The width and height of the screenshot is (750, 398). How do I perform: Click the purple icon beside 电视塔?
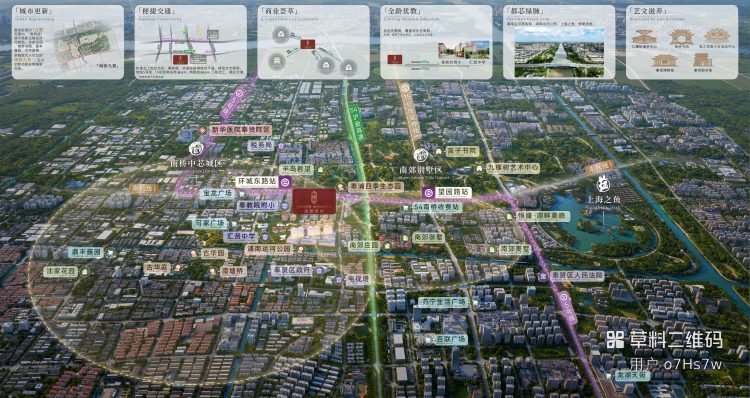pyautogui.click(x=338, y=280)
